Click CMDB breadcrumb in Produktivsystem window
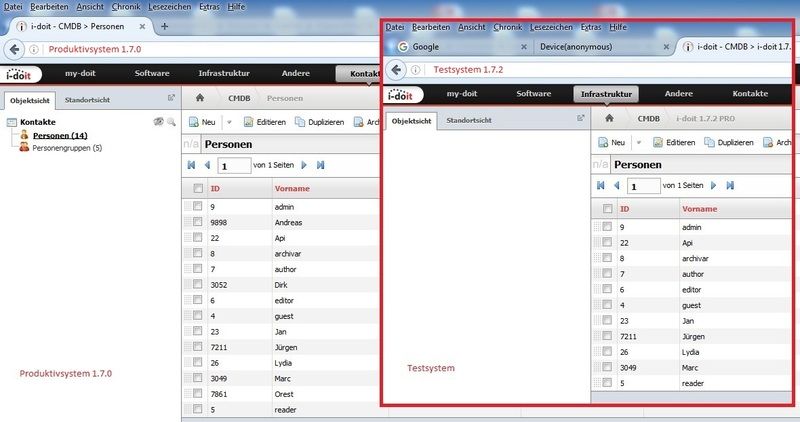Screen dimensions: 800x422 click(239, 98)
